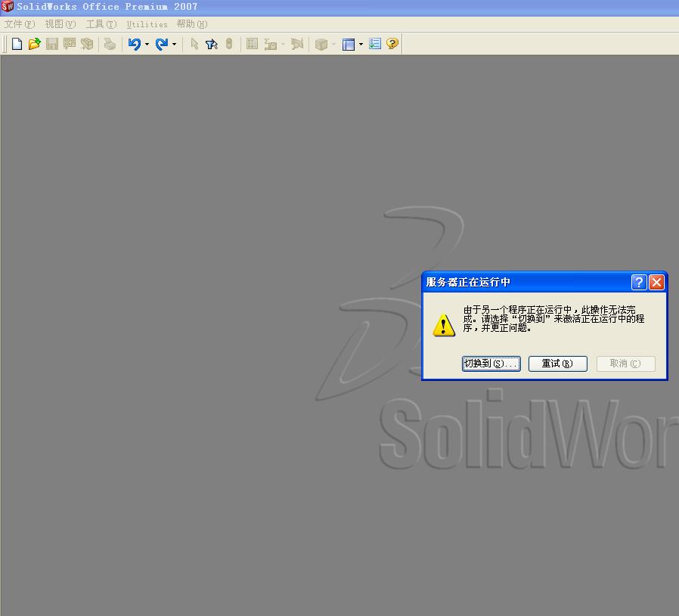The width and height of the screenshot is (679, 616).
Task: Choose the Select arrow cursor tool
Action: point(194,44)
